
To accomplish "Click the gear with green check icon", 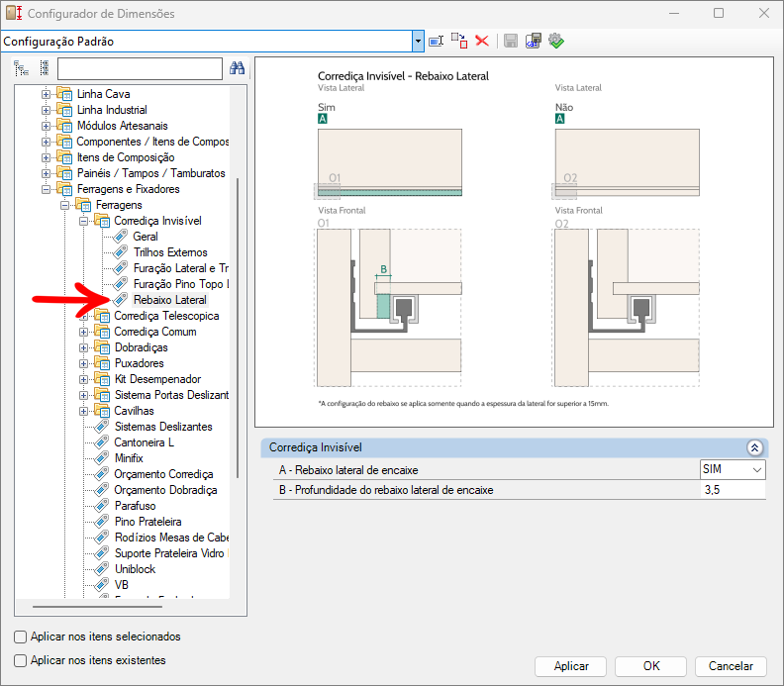I will (x=556, y=41).
